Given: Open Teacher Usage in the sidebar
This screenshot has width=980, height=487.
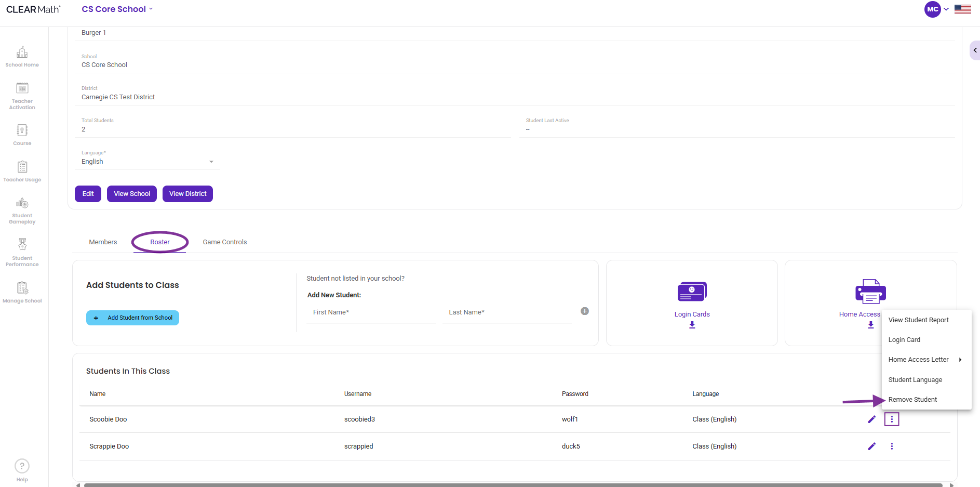Looking at the screenshot, I should tap(22, 172).
